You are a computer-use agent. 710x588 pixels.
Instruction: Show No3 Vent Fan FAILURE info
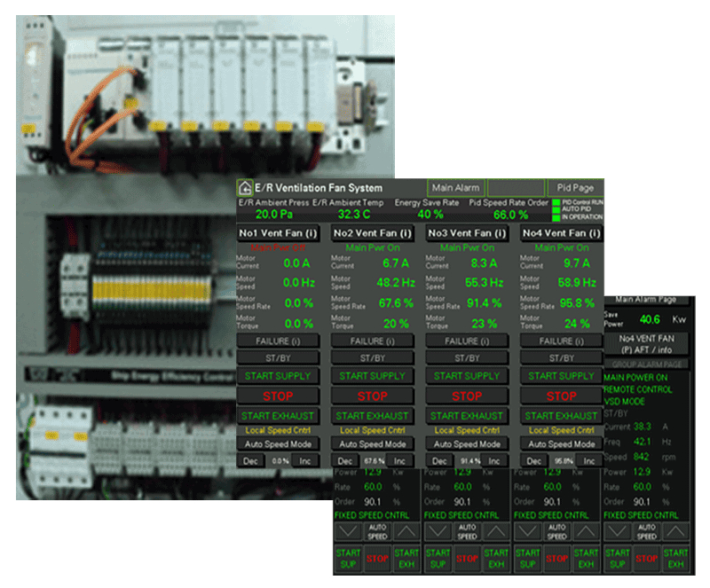coord(467,341)
